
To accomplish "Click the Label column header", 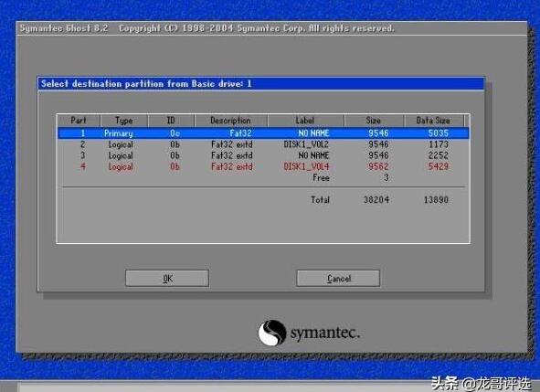I will pos(305,121).
